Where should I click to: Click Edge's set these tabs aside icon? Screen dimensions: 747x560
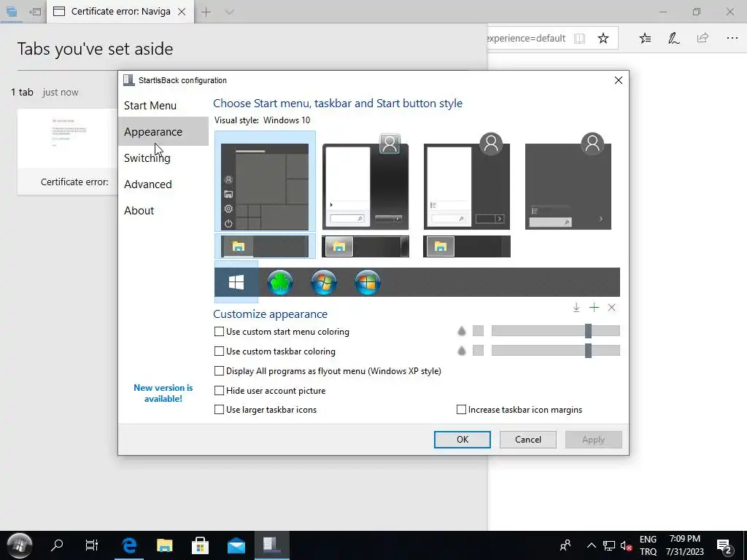pyautogui.click(x=35, y=12)
